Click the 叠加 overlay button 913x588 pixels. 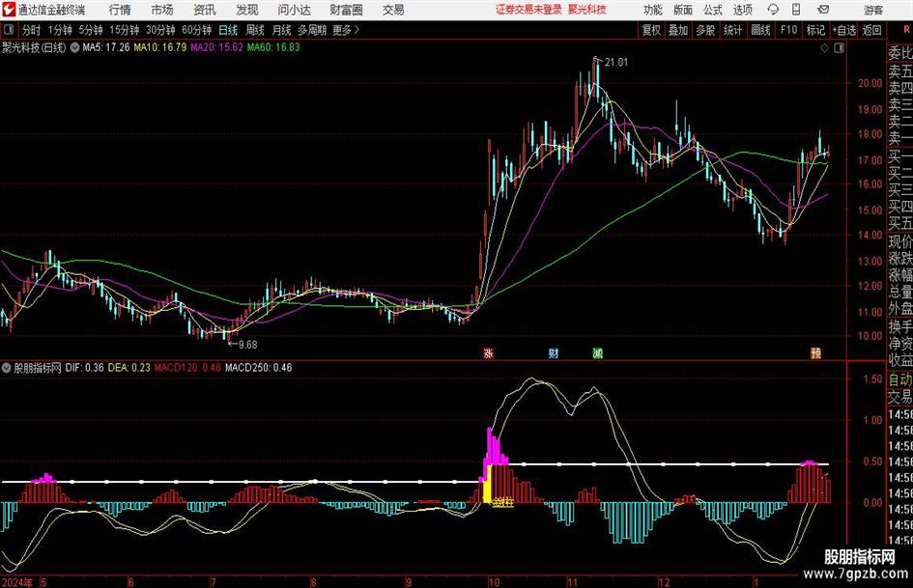[x=678, y=30]
